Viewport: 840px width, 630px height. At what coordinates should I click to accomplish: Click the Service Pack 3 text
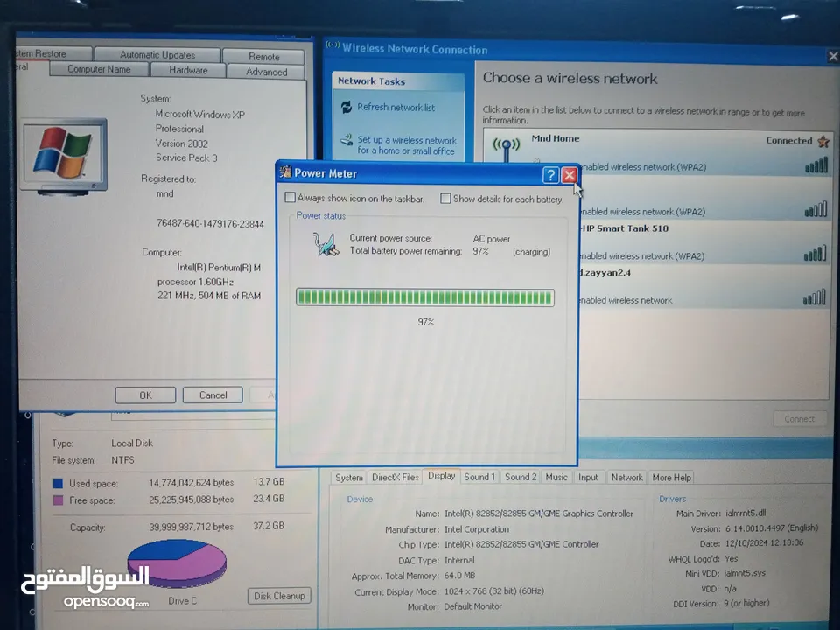[186, 157]
